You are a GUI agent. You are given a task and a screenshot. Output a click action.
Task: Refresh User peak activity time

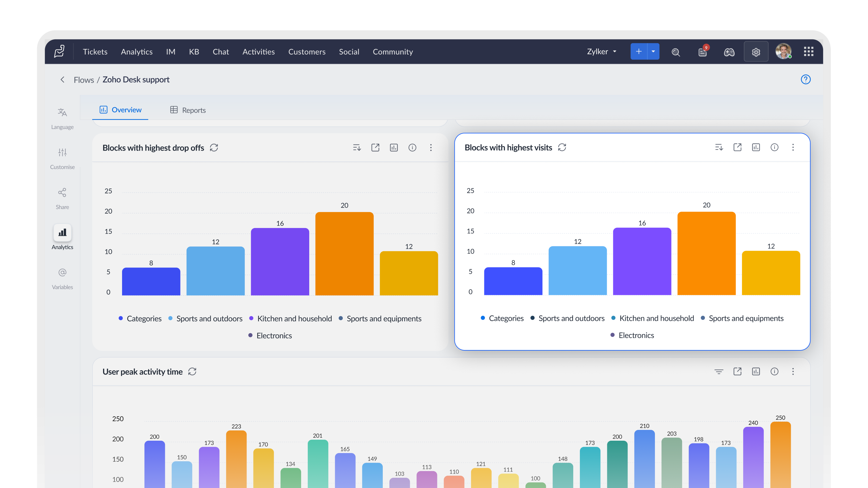(x=192, y=371)
